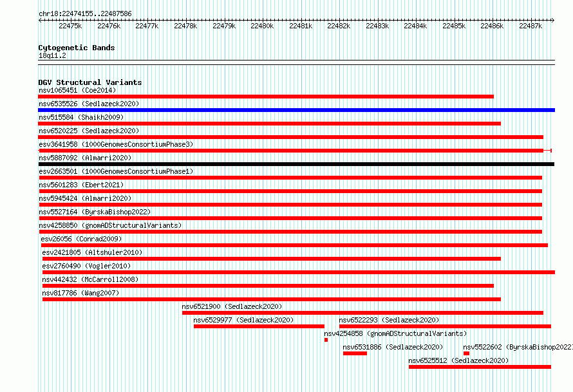Select the red nsv6529977 variant bar
Screen dimensions: 573x392
pyautogui.click(x=259, y=326)
